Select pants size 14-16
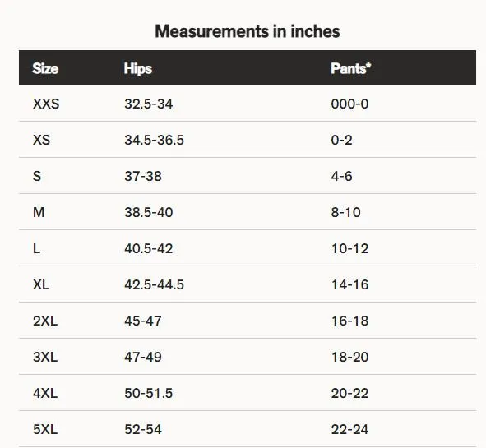The height and width of the screenshot is (448, 486). pos(350,284)
